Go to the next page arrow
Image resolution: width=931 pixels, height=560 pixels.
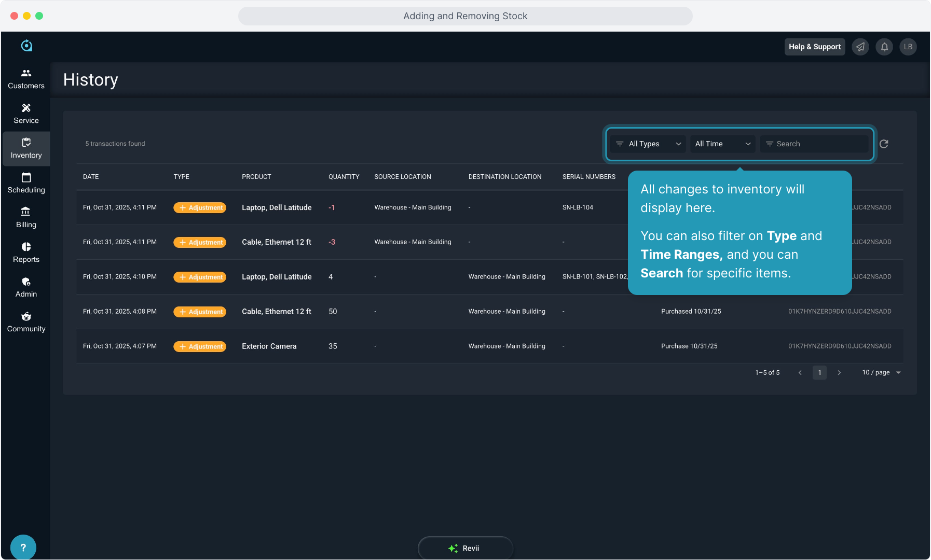pos(839,372)
